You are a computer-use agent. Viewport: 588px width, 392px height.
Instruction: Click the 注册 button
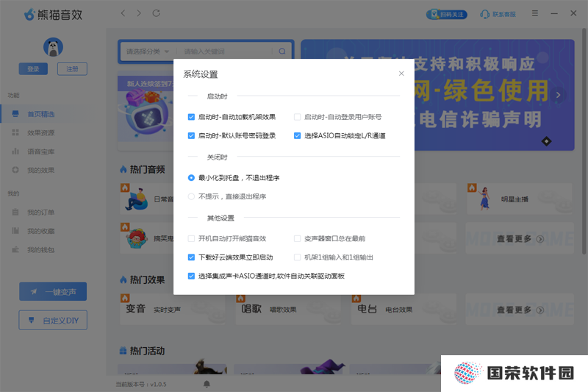click(x=72, y=69)
